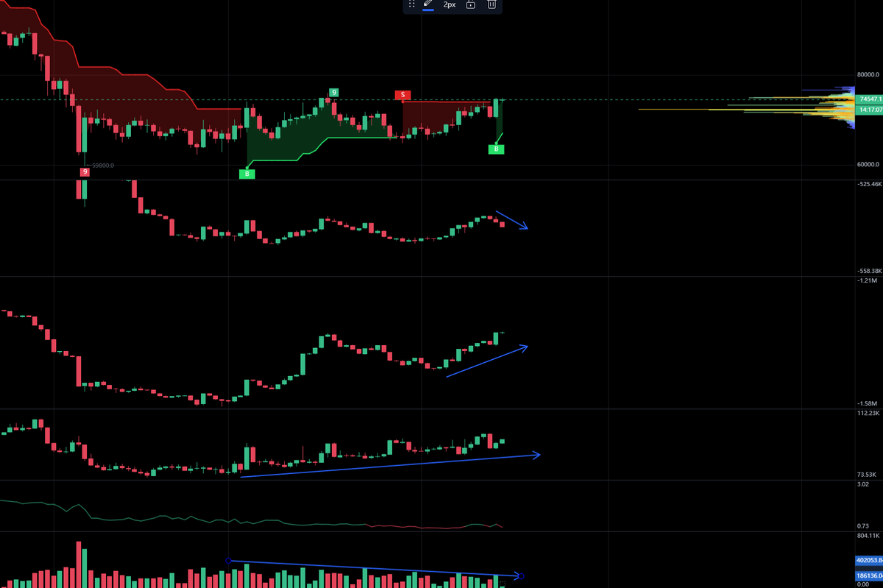The height and width of the screenshot is (588, 883).
Task: Click the red S sell signal label
Action: click(x=403, y=95)
